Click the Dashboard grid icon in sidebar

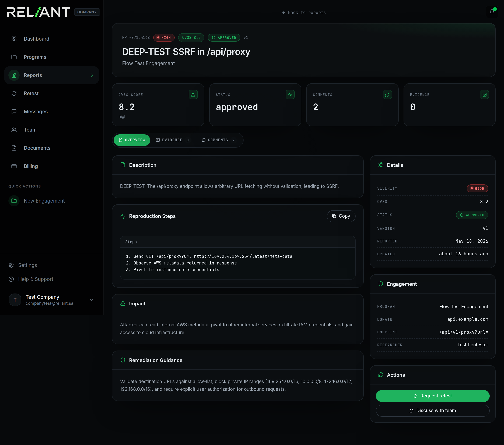pos(14,39)
